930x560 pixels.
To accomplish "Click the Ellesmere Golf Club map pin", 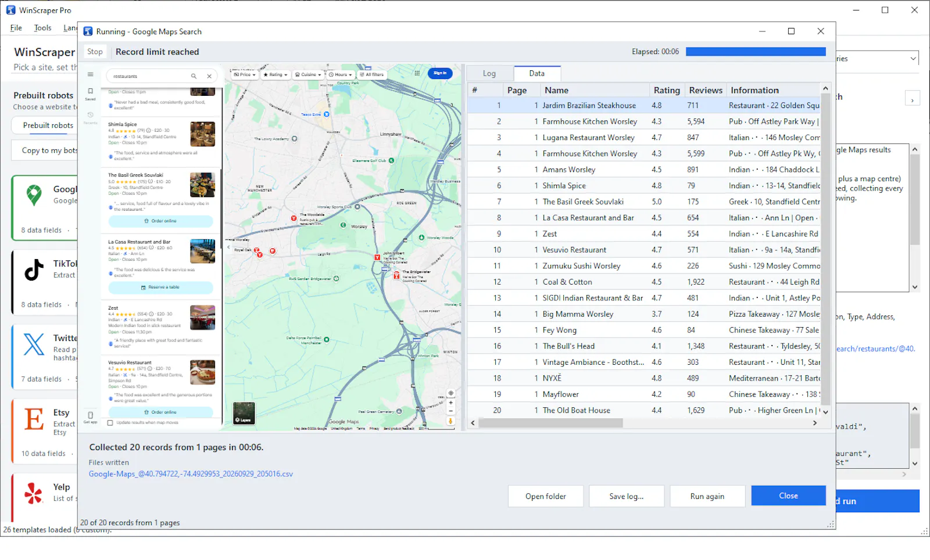I will 391,160.
